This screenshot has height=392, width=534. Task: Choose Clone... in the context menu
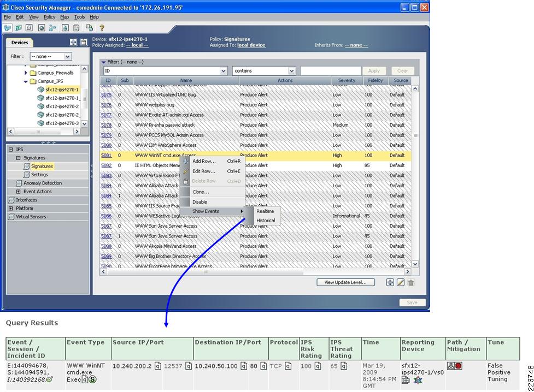click(212, 192)
